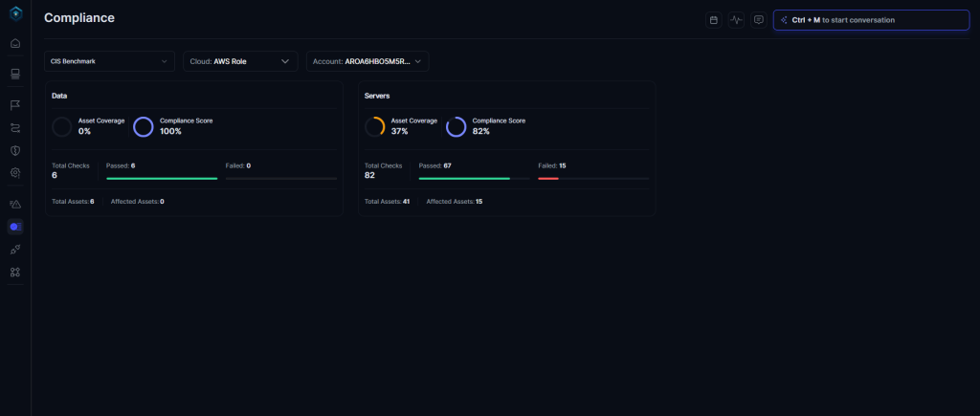This screenshot has width=980, height=416.
Task: Expand the Account selector dropdown
Action: [x=367, y=61]
